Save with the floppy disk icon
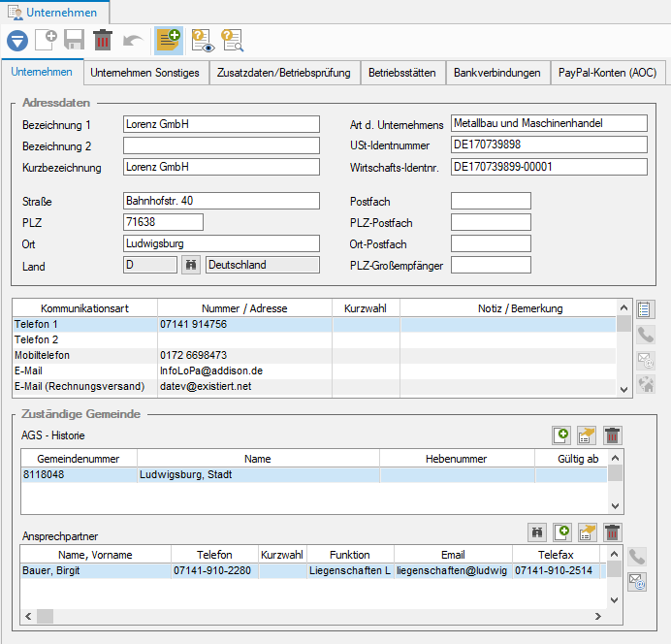The width and height of the screenshot is (671, 644). pos(74,40)
